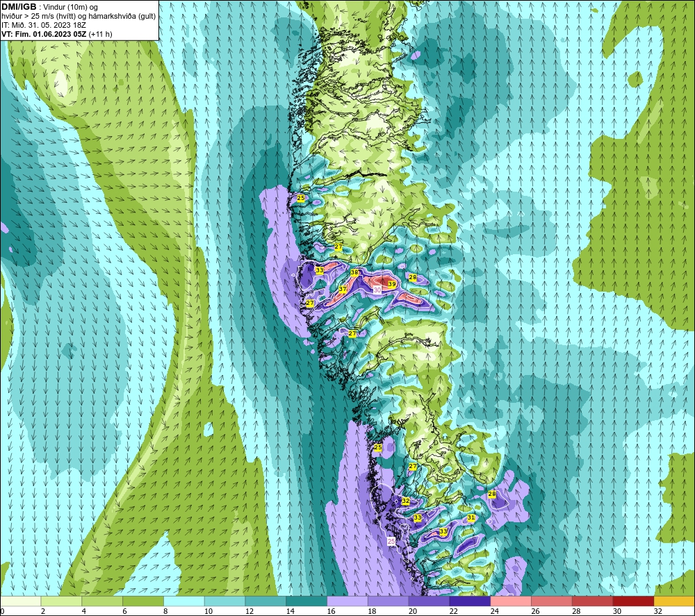Click the yellow gust label 39
This screenshot has height=616, width=695.
392,284
